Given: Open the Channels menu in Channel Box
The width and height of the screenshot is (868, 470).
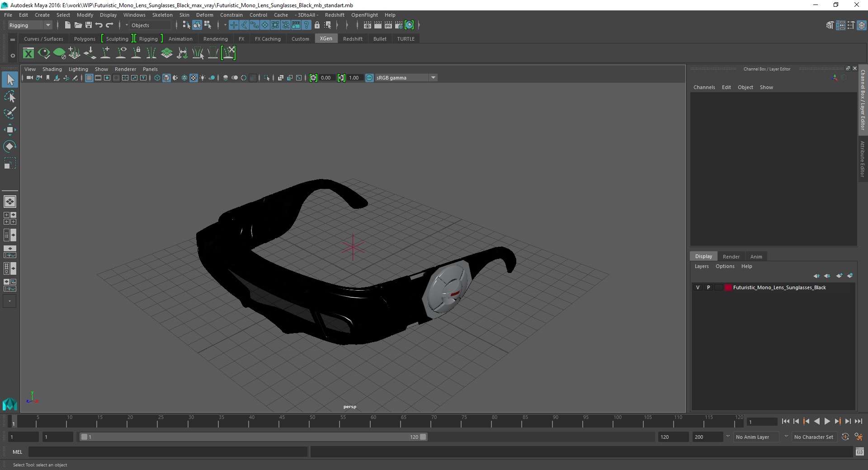Looking at the screenshot, I should 704,87.
